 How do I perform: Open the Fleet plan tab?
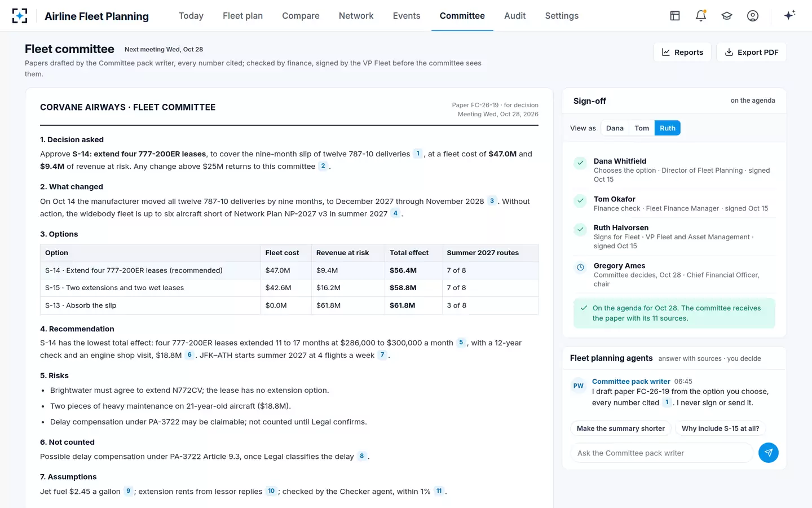tap(243, 16)
